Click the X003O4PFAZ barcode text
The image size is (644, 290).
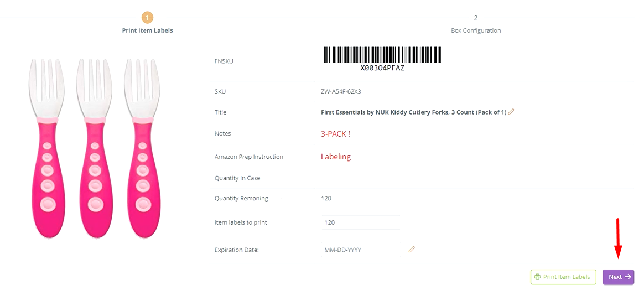tap(382, 69)
